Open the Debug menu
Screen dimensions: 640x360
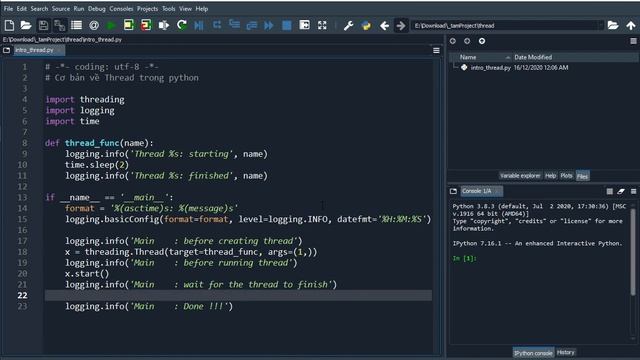[97, 9]
